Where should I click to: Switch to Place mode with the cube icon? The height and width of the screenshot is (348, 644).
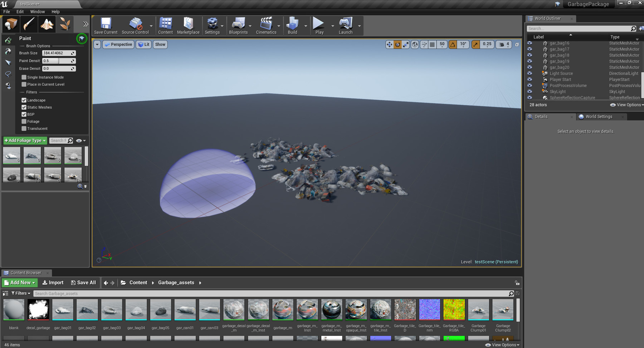11,24
